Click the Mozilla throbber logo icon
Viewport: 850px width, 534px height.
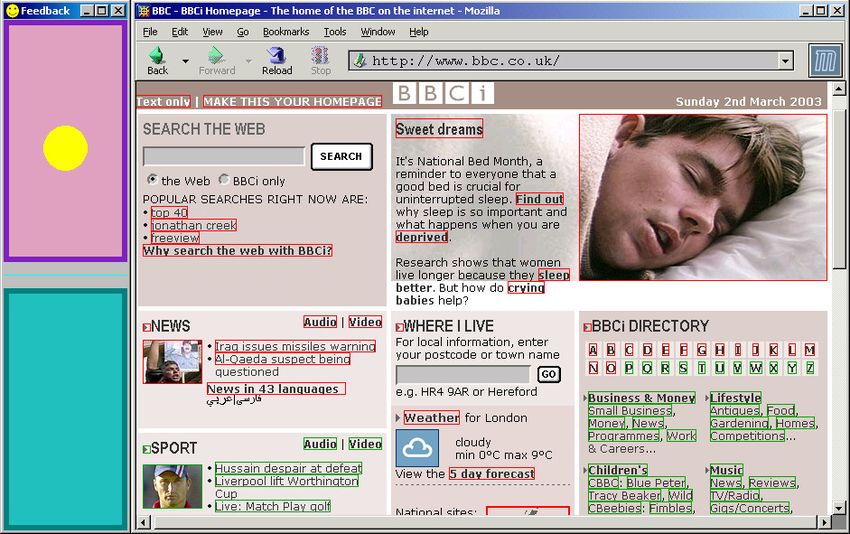pos(825,61)
